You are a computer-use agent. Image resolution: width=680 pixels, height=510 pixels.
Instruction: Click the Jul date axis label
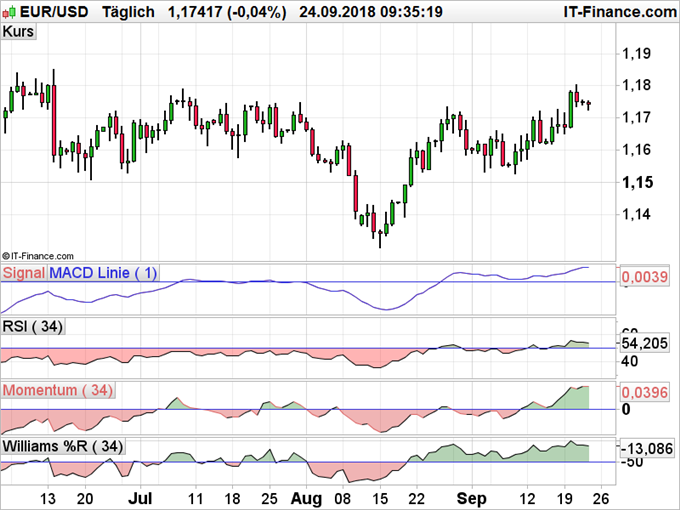[x=140, y=499]
